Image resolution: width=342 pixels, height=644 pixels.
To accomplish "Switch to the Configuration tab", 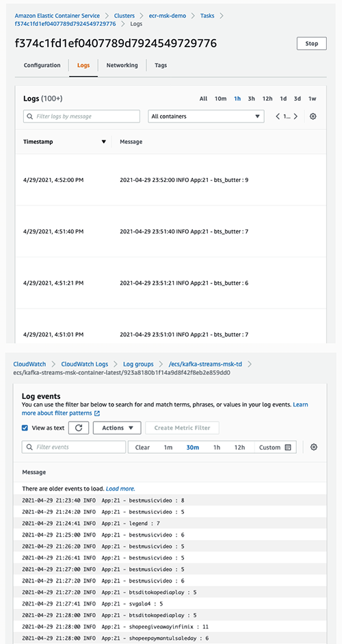I will click(42, 65).
